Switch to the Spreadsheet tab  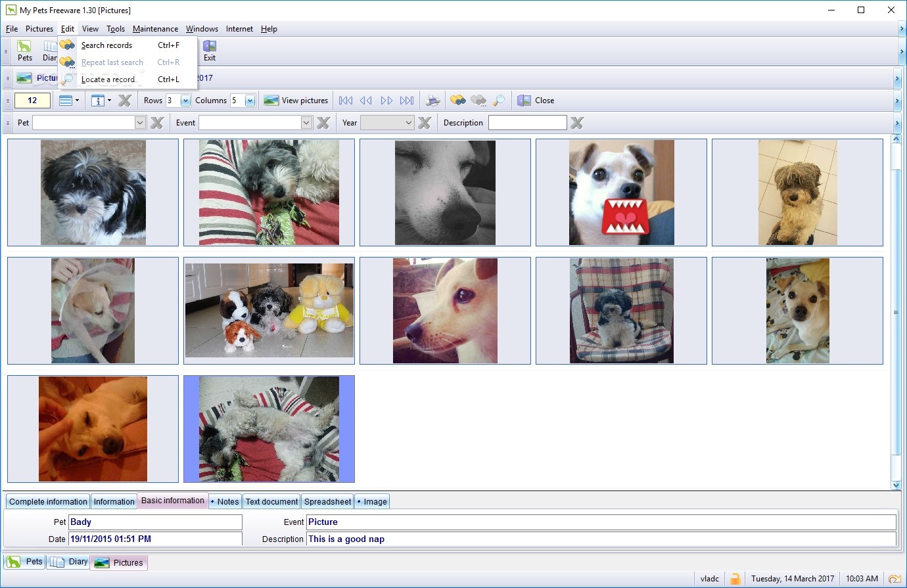[327, 501]
